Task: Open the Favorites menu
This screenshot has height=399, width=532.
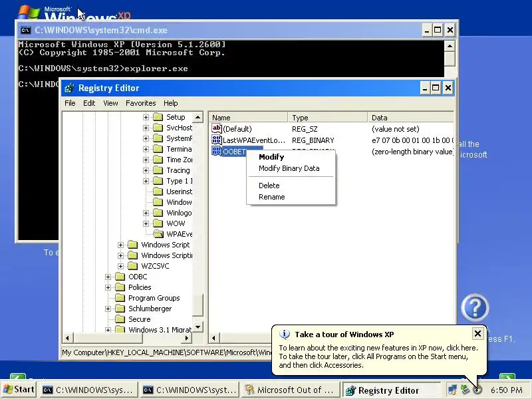Action: (140, 103)
